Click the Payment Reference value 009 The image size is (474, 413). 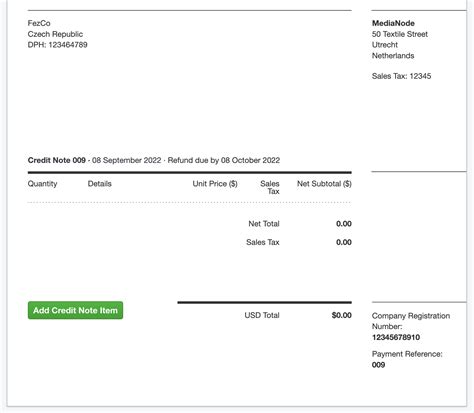(378, 365)
